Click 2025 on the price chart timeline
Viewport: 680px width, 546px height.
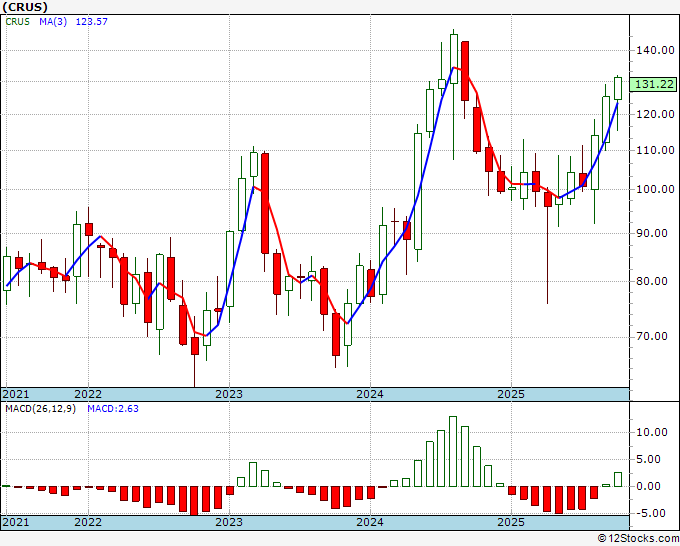(x=511, y=394)
